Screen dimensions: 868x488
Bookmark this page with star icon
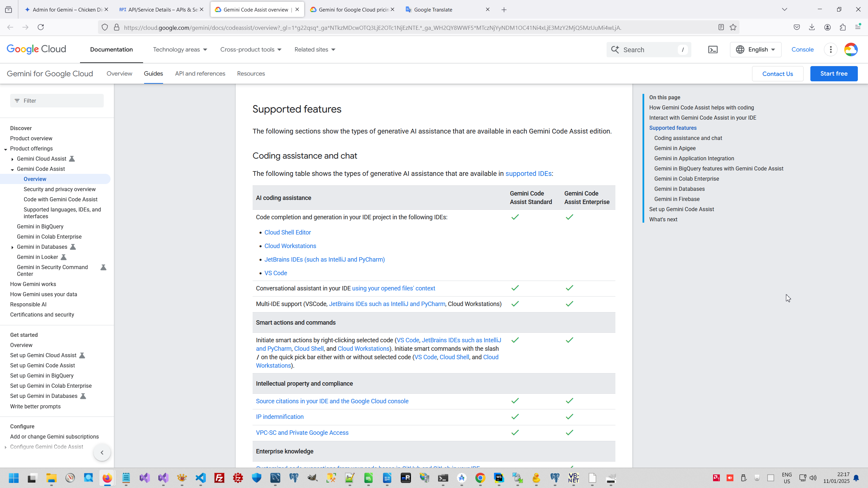pyautogui.click(x=733, y=27)
